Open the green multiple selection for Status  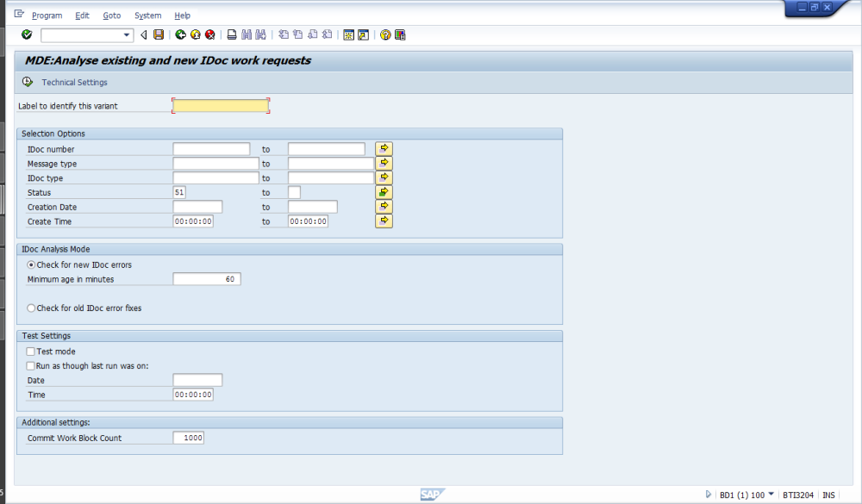(x=384, y=192)
